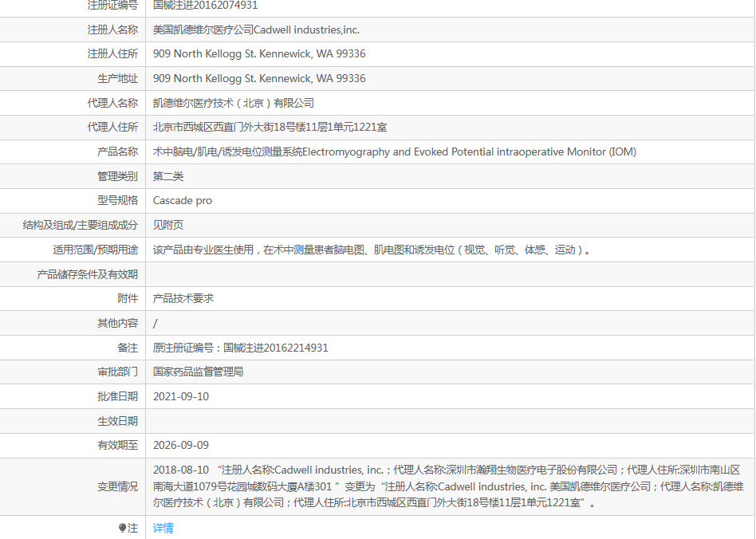Select agent name 凯德维尔医疗技术（北京）有限公司
Image resolution: width=756 pixels, height=539 pixels.
(234, 103)
